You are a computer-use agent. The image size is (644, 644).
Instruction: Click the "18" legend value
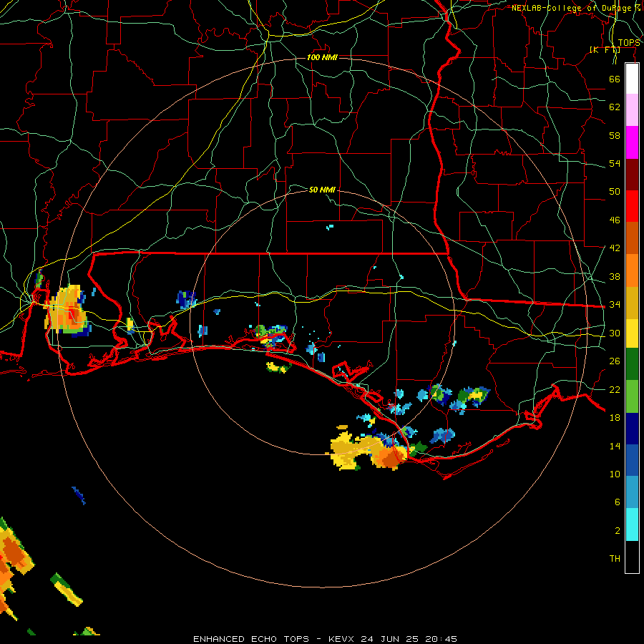click(x=615, y=418)
